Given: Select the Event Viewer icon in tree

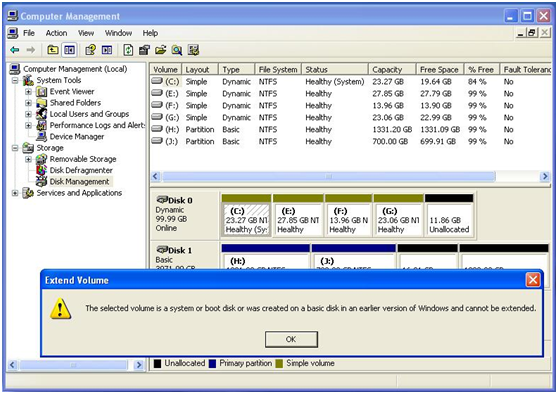Looking at the screenshot, I should (x=42, y=92).
